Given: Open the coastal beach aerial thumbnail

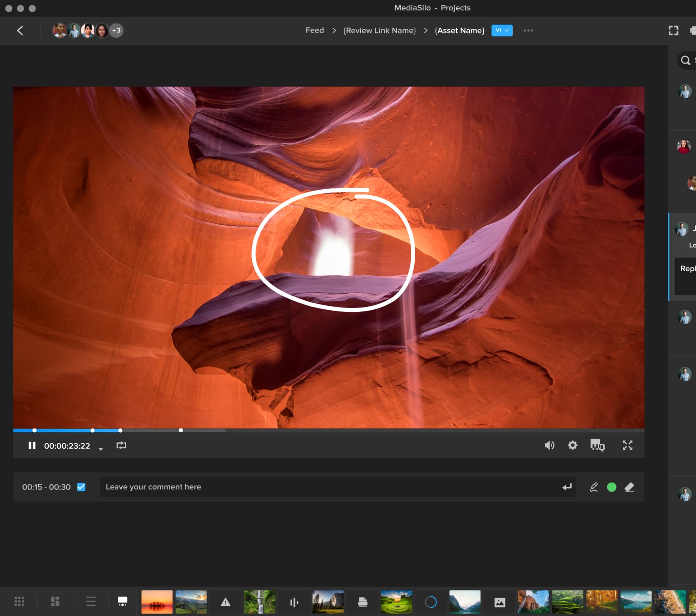Looking at the screenshot, I should coord(670,601).
